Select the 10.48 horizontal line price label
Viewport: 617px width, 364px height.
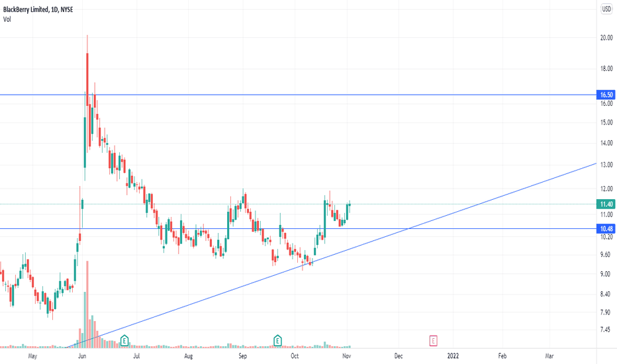606,228
